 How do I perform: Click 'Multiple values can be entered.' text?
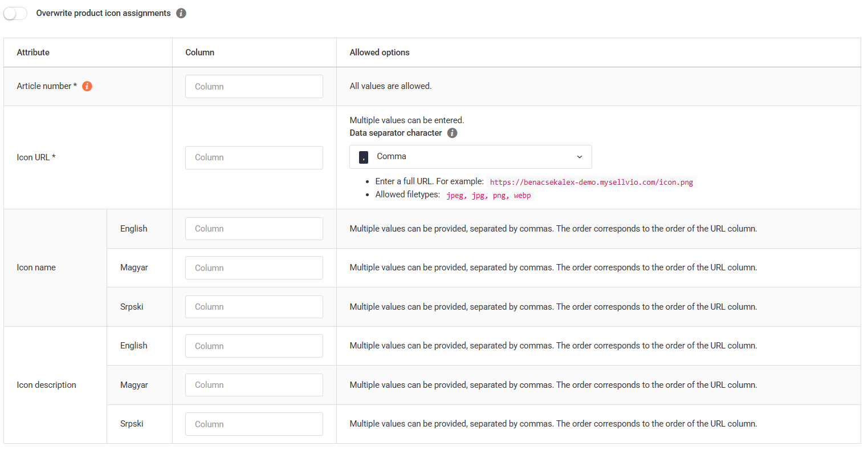(x=407, y=120)
